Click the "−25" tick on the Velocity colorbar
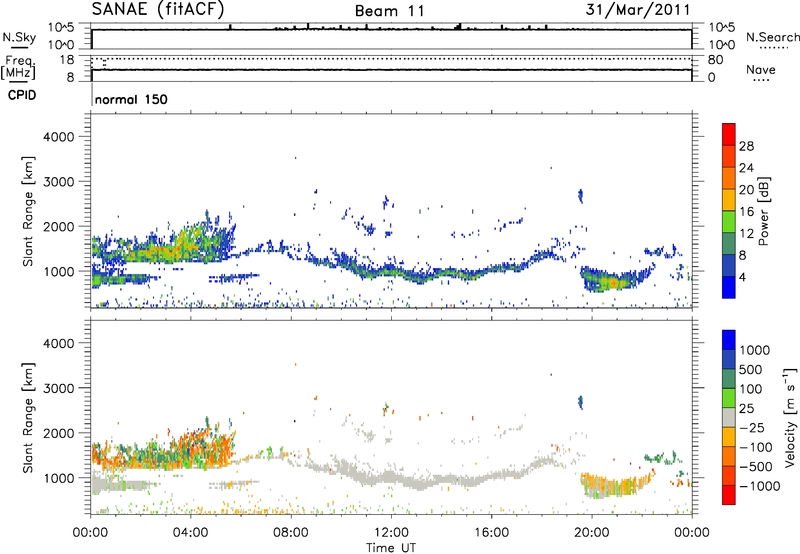The image size is (800, 554). tap(753, 427)
